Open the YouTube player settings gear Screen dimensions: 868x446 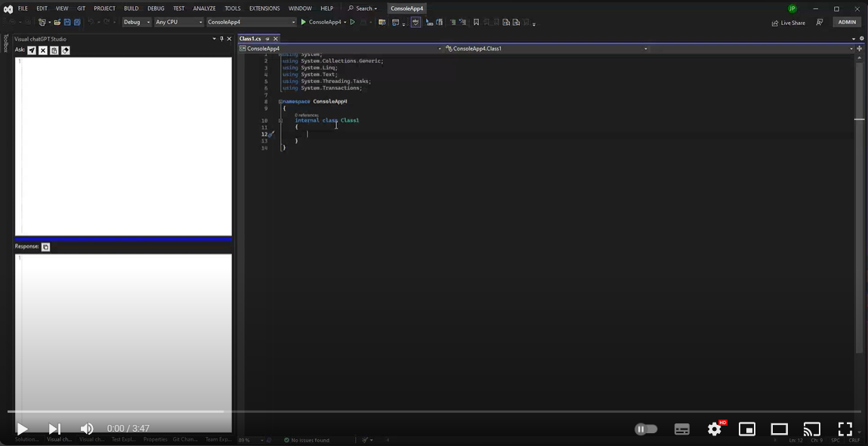[x=715, y=429]
